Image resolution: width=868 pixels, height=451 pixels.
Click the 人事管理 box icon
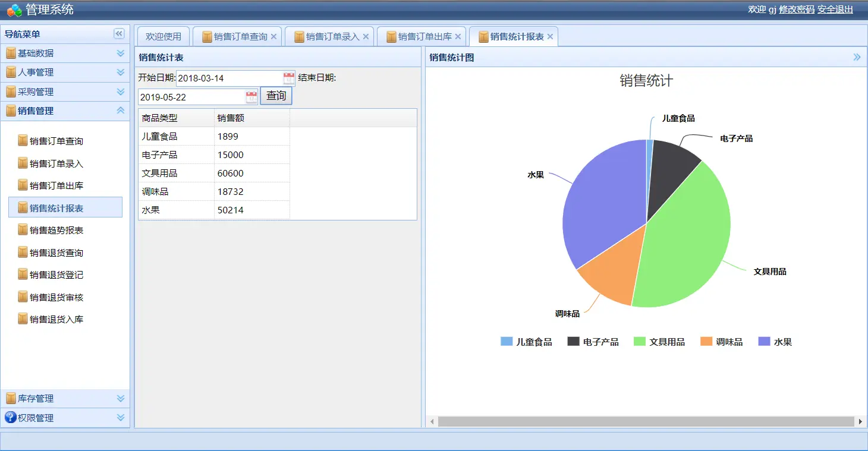tap(11, 72)
